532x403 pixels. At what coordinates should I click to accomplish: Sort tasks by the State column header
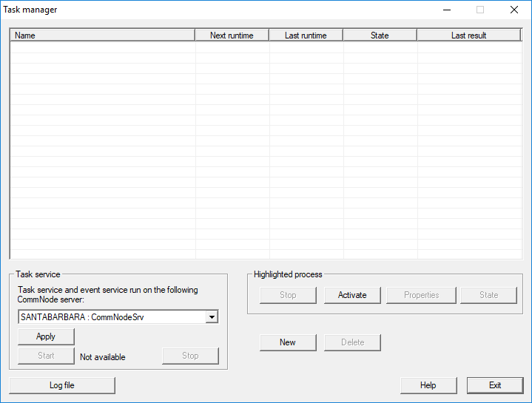(x=380, y=35)
